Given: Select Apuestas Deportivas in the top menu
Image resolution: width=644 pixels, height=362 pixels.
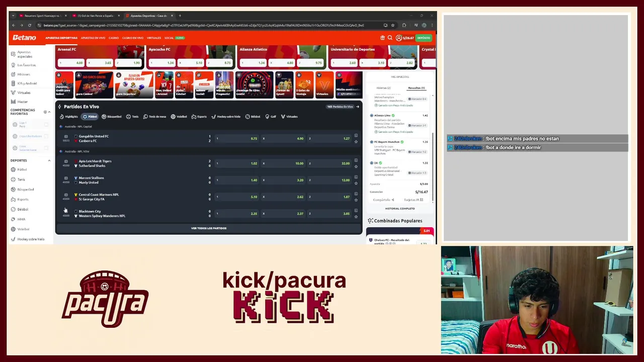Looking at the screenshot, I should tap(61, 38).
